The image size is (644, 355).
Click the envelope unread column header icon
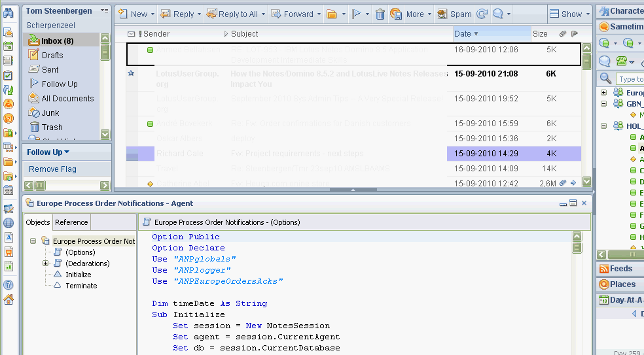point(132,34)
